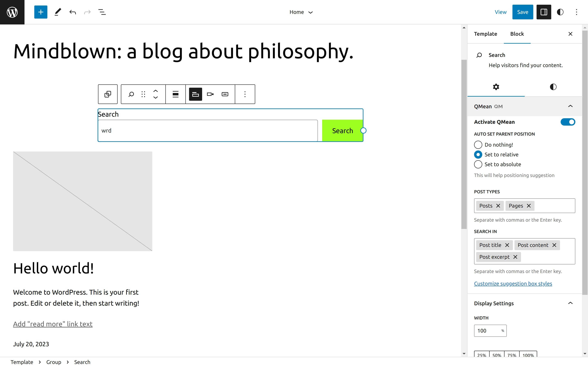The width and height of the screenshot is (588, 367).
Task: Select parent Group block icon in toolbar
Action: 108,94
